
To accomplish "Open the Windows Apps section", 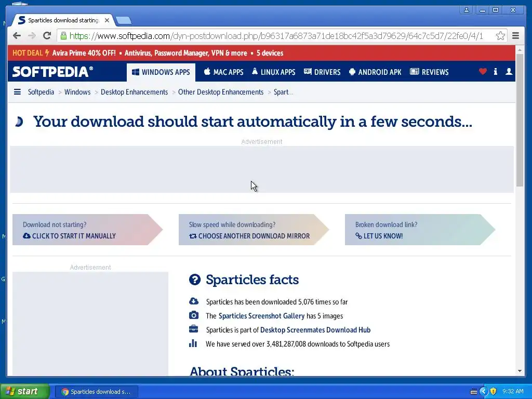I will tap(161, 72).
